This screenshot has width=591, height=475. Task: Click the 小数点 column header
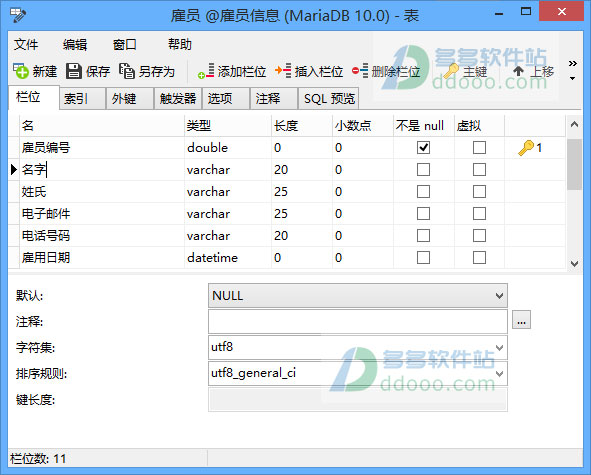(x=363, y=126)
